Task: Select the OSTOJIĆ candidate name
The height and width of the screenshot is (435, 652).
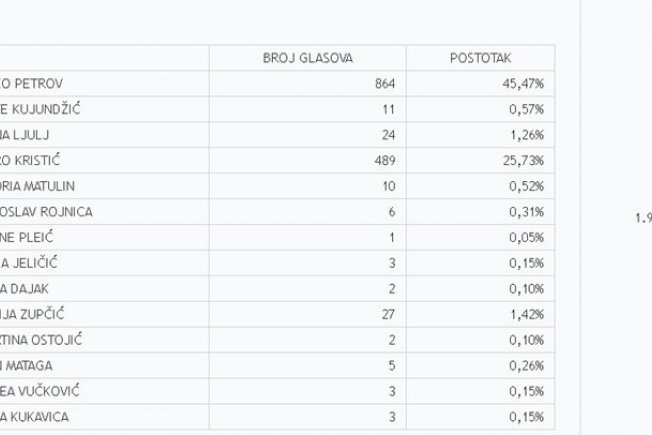Action: click(41, 340)
